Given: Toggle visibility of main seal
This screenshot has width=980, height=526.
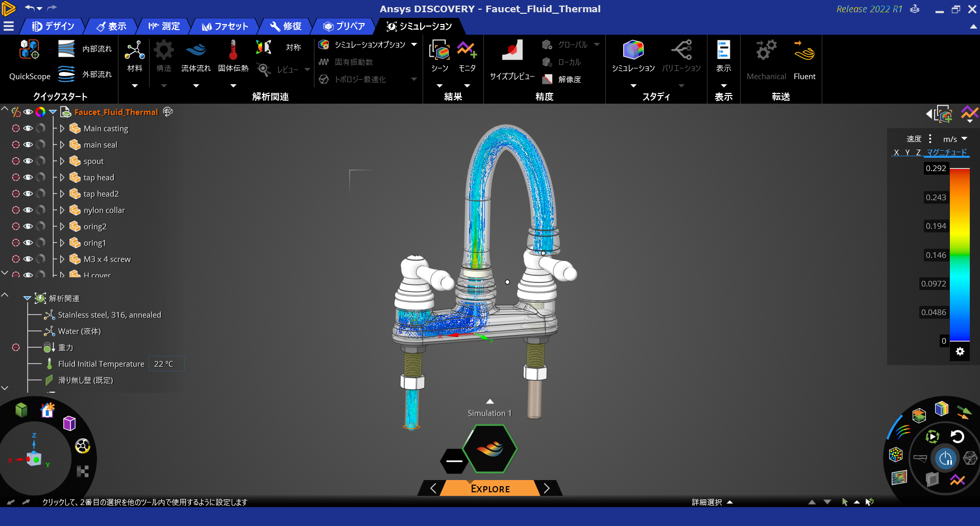Looking at the screenshot, I should (x=28, y=145).
